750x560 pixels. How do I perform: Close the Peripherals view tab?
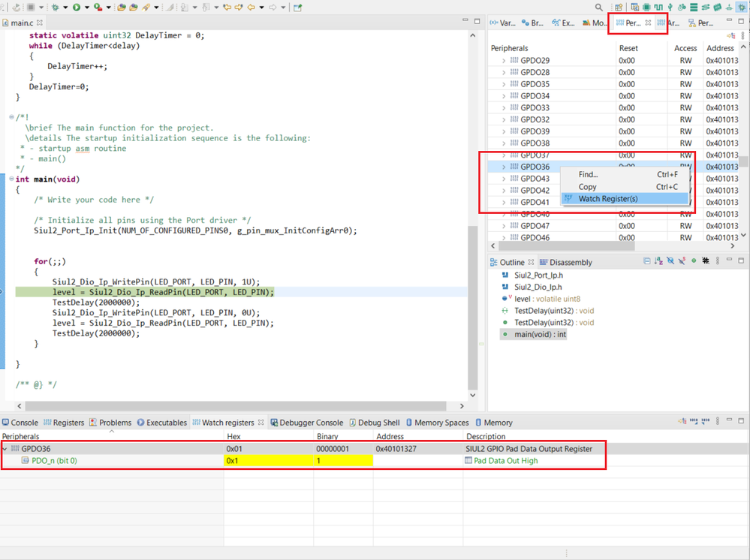pyautogui.click(x=648, y=23)
